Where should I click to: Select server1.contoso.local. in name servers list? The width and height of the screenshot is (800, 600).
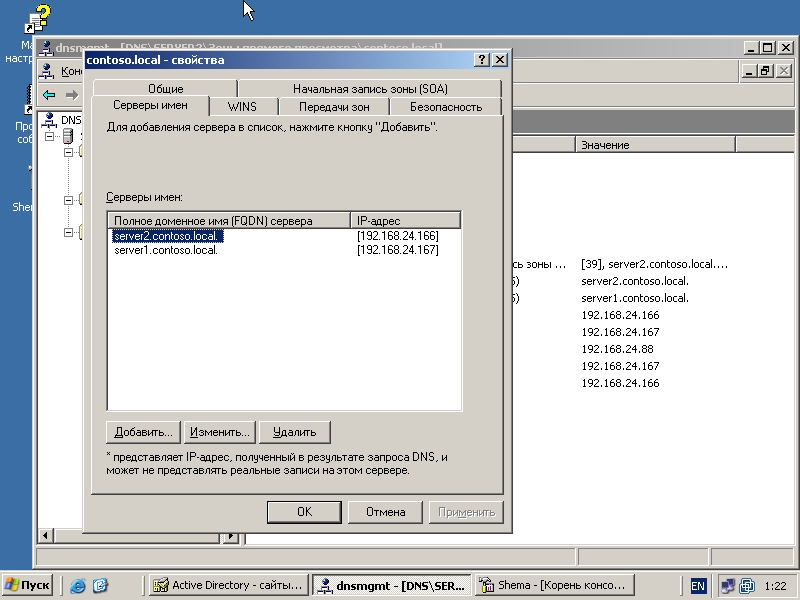click(166, 250)
